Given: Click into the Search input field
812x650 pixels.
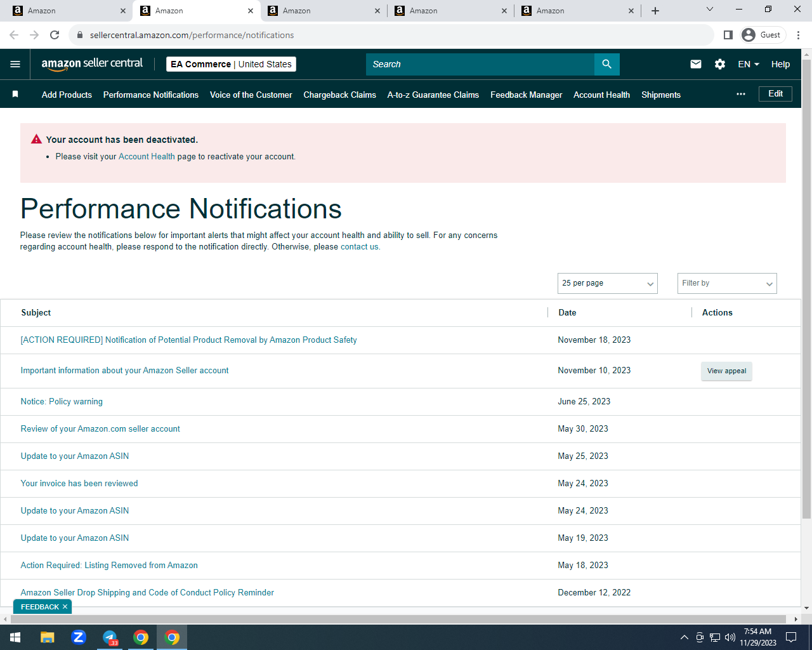Looking at the screenshot, I should pos(480,64).
